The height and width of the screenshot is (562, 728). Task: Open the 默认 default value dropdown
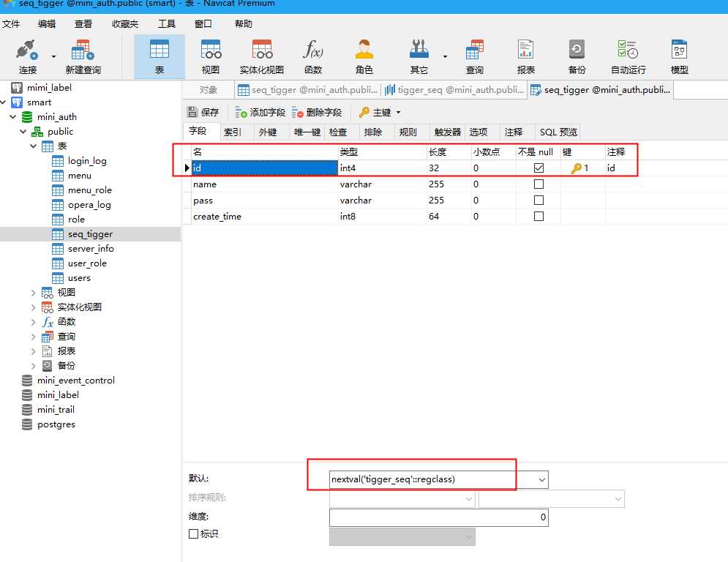click(542, 479)
